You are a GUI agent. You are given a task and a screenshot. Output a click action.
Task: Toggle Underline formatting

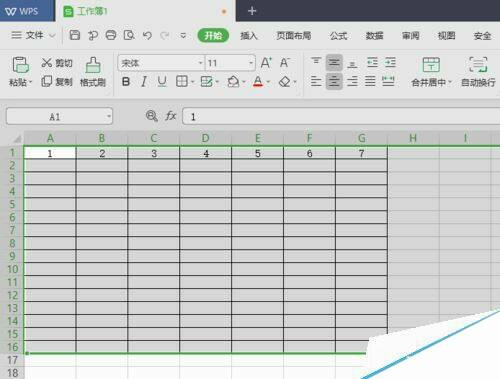pos(162,82)
